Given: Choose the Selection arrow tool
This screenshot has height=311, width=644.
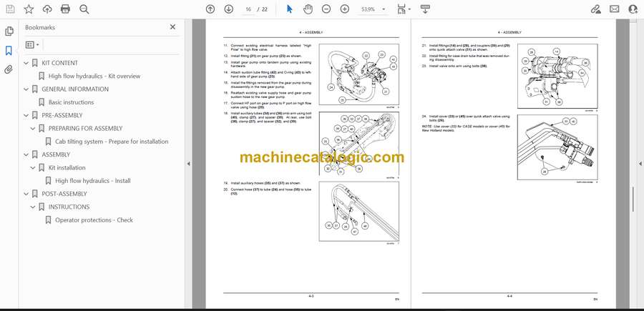Looking at the screenshot, I should tap(290, 9).
